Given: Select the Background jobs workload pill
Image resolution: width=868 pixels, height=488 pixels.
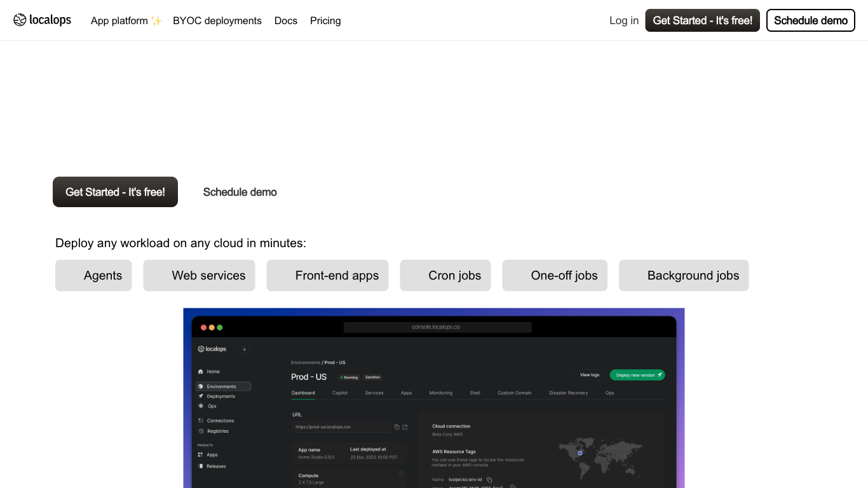Looking at the screenshot, I should click(x=684, y=275).
